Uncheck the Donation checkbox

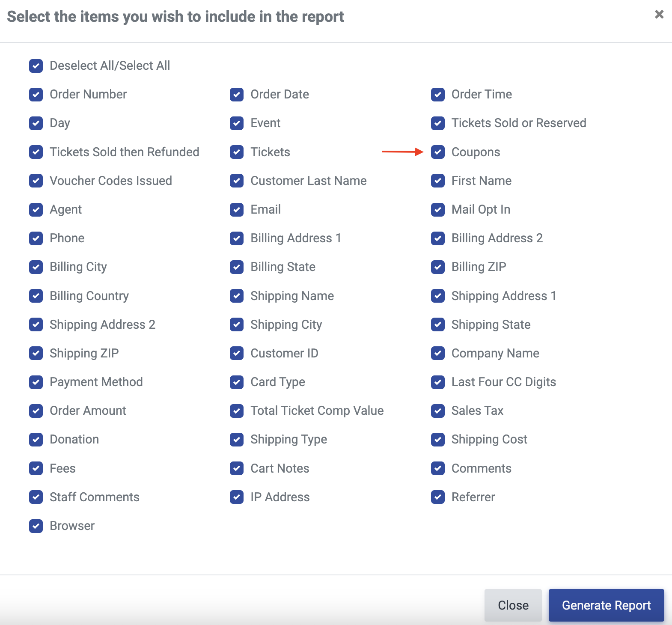tap(36, 440)
